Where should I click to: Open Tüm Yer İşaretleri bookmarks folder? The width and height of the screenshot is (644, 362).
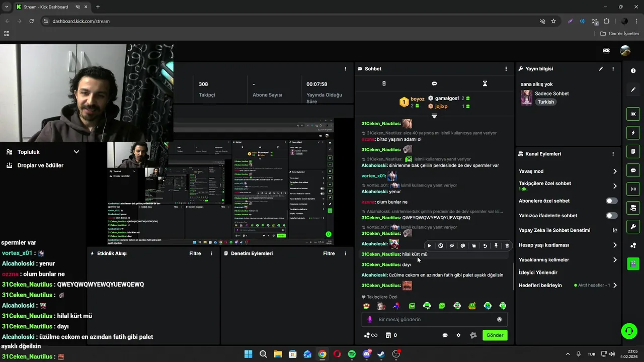click(620, 34)
